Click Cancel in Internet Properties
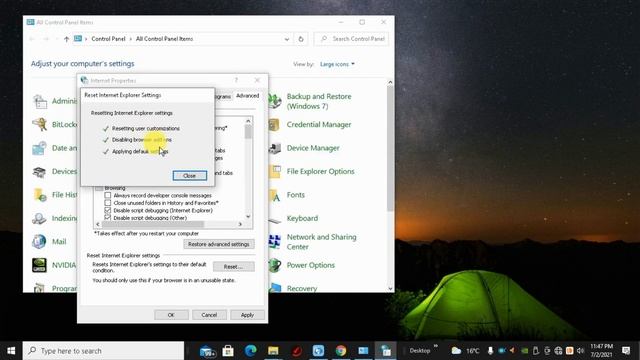The height and width of the screenshot is (360, 640). point(209,315)
